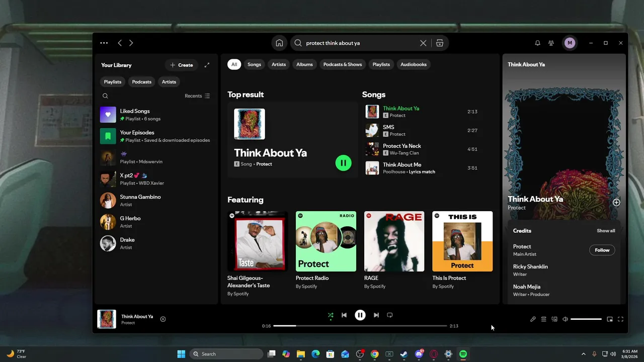Toggle repeat mode
The height and width of the screenshot is (362, 644).
coord(390,315)
